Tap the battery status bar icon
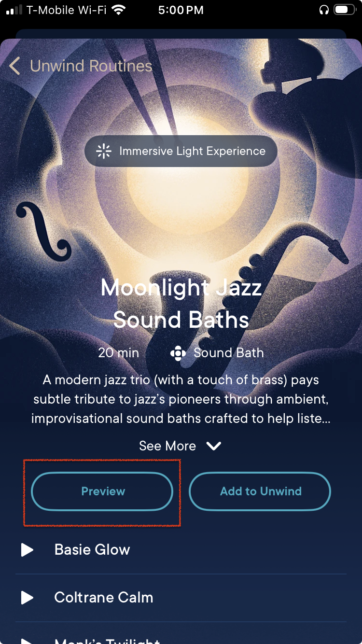This screenshot has width=362, height=644. pyautogui.click(x=345, y=10)
